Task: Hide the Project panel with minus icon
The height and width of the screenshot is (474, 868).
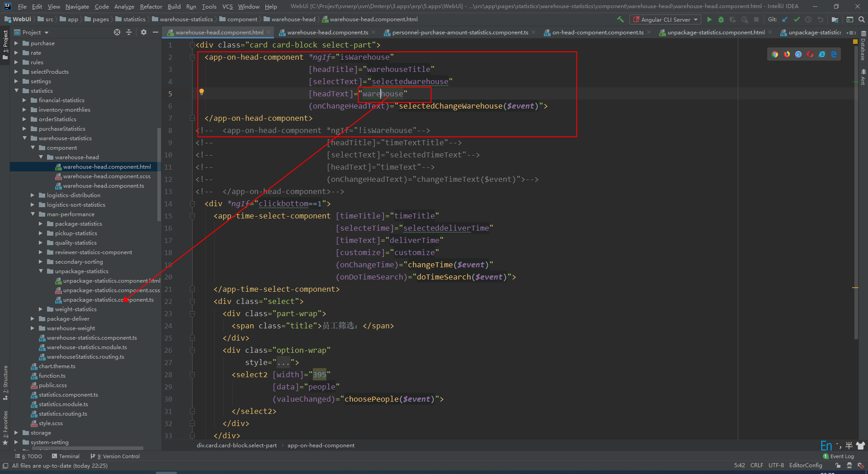Action: coord(156,32)
